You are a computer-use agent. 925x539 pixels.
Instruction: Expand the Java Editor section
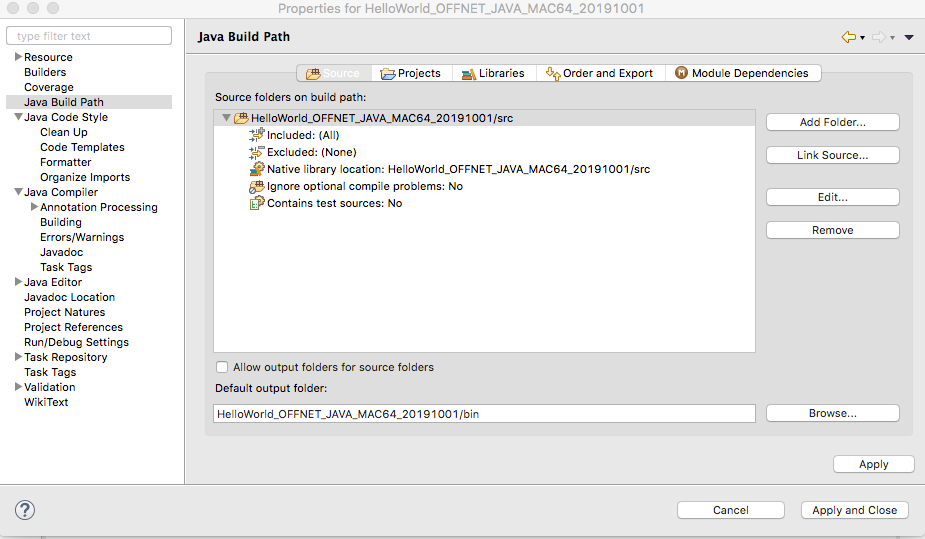click(18, 282)
